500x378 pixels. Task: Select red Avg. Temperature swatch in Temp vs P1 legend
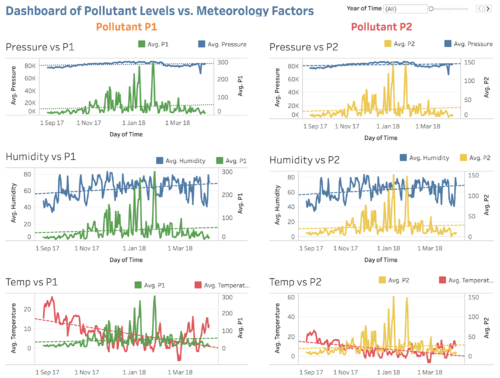click(x=198, y=285)
